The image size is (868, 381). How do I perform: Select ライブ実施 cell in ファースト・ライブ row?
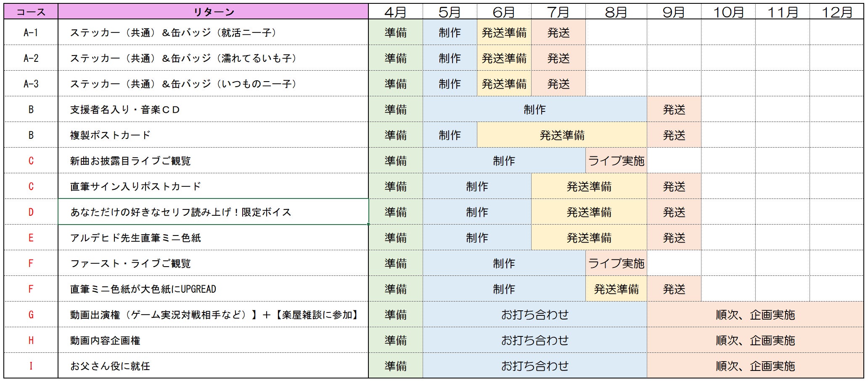(616, 263)
